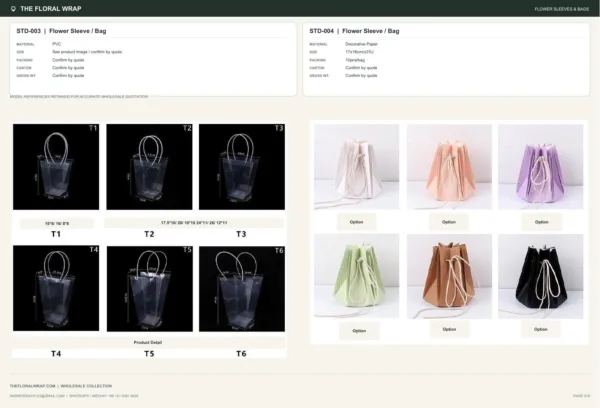Open the purple paper bag photo

click(x=541, y=166)
